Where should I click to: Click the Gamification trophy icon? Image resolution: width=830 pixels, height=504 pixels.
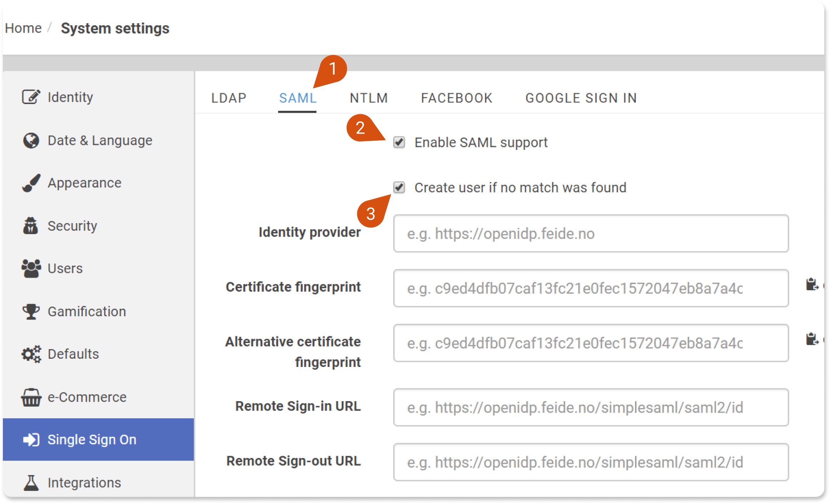tap(31, 311)
